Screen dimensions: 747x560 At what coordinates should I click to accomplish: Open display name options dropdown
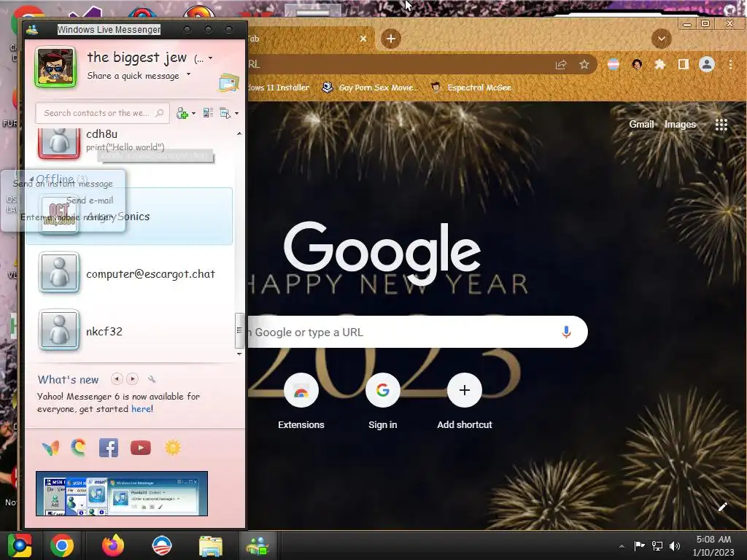[211, 58]
